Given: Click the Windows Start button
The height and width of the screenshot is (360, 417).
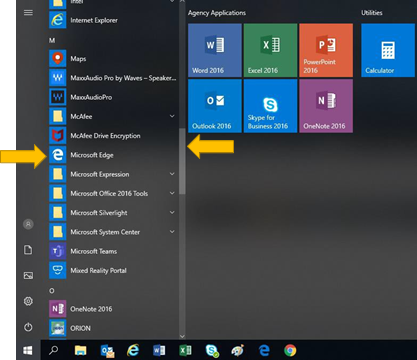Looking at the screenshot, I should click(28, 350).
